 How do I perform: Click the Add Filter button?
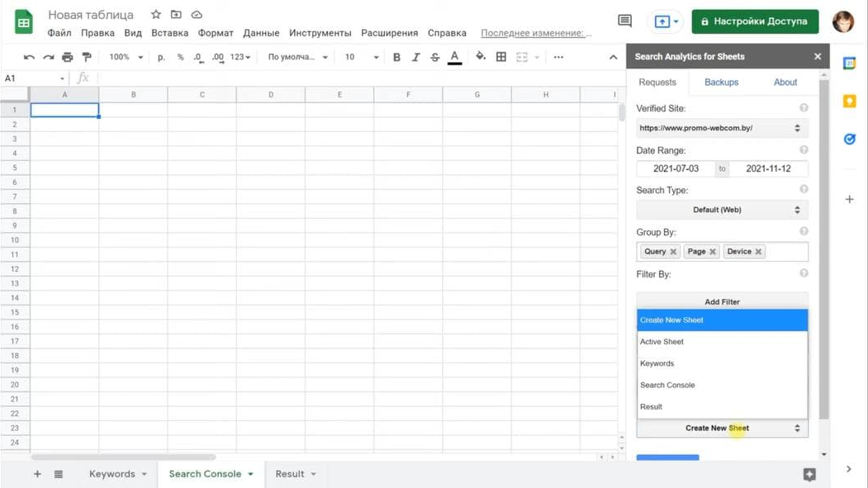722,301
